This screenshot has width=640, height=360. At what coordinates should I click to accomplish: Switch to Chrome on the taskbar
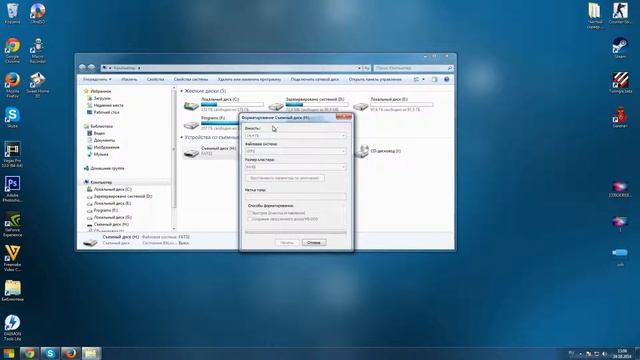pos(29,353)
